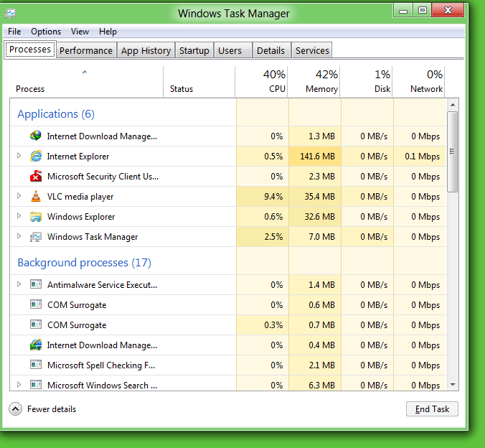Expand the Windows Task Manager process group
Viewport: 485px width, 448px height.
[19, 236]
